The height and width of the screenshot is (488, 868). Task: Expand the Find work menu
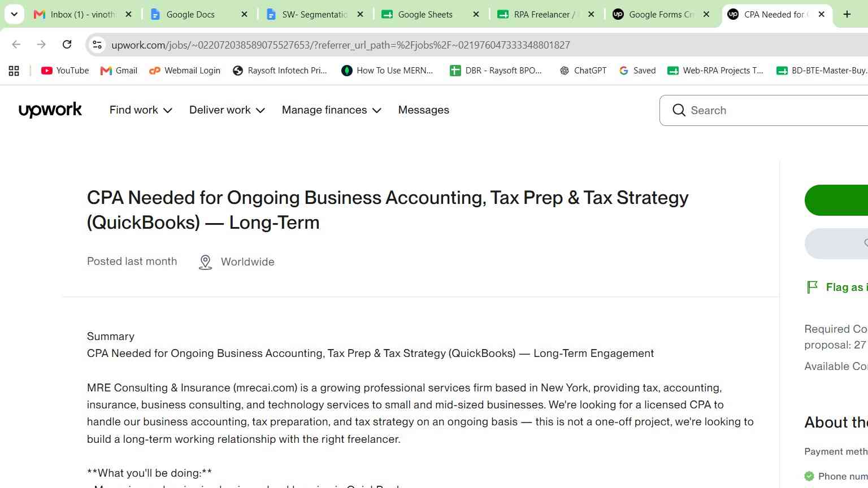coord(141,110)
